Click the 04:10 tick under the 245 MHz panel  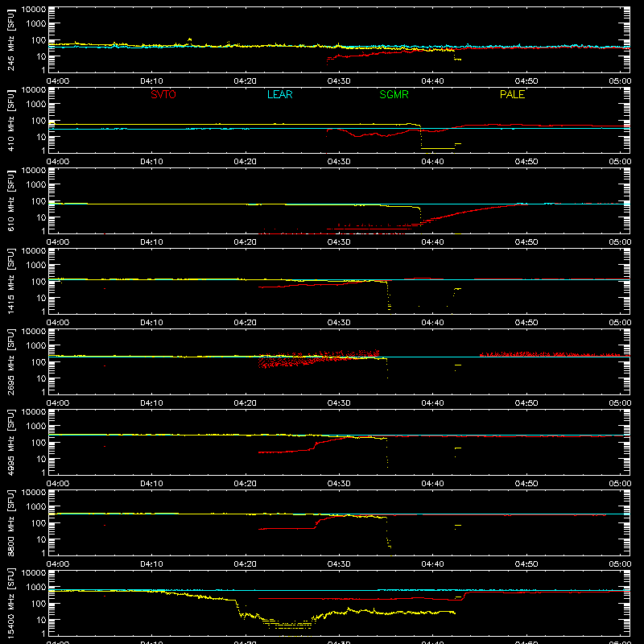pyautogui.click(x=151, y=81)
